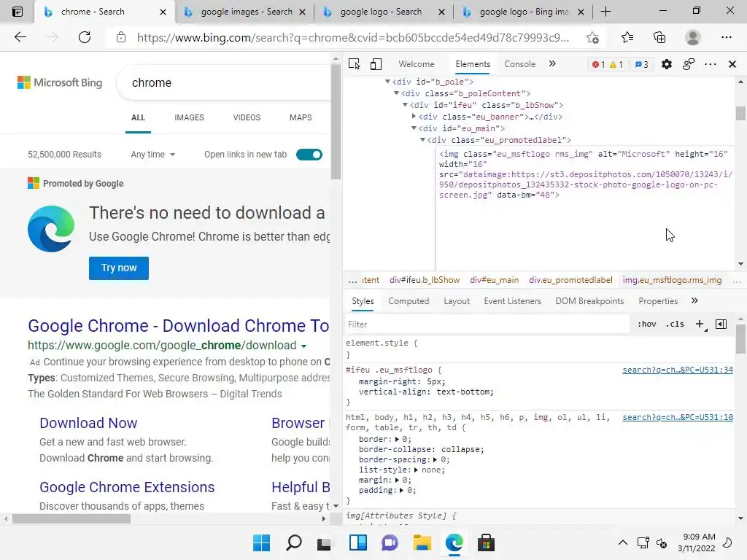Collapse the div id ifeu node
Screen dimensions: 747x560
point(405,105)
